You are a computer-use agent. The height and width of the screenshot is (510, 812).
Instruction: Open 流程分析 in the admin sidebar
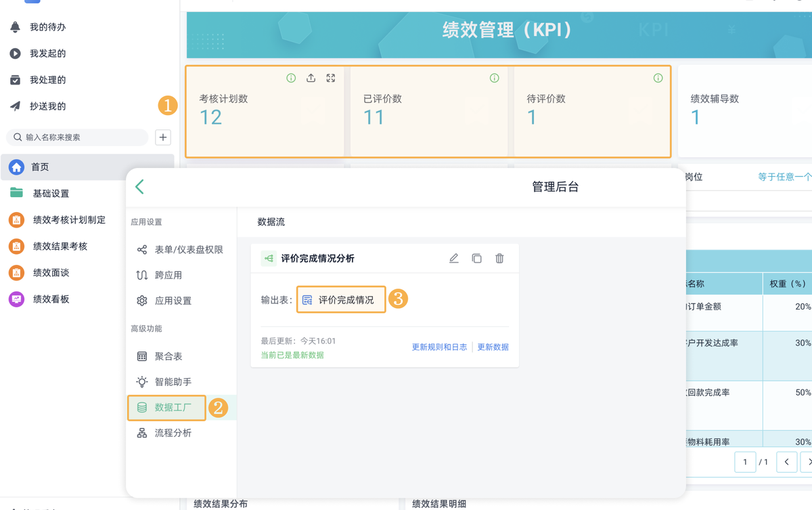[x=173, y=433]
